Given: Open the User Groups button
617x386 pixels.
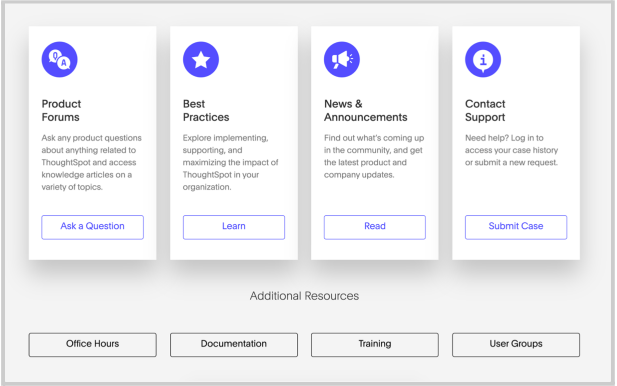Looking at the screenshot, I should tap(516, 345).
